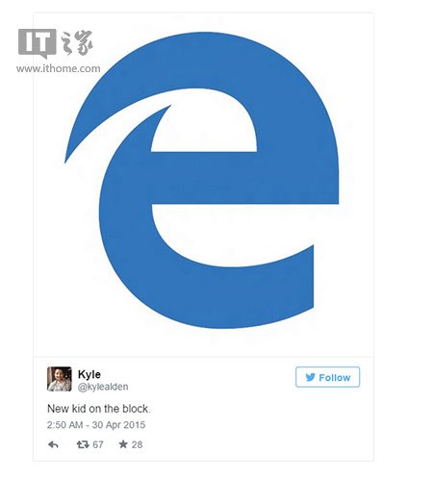View the 67 retweets count
This screenshot has height=504, width=433.
(98, 444)
